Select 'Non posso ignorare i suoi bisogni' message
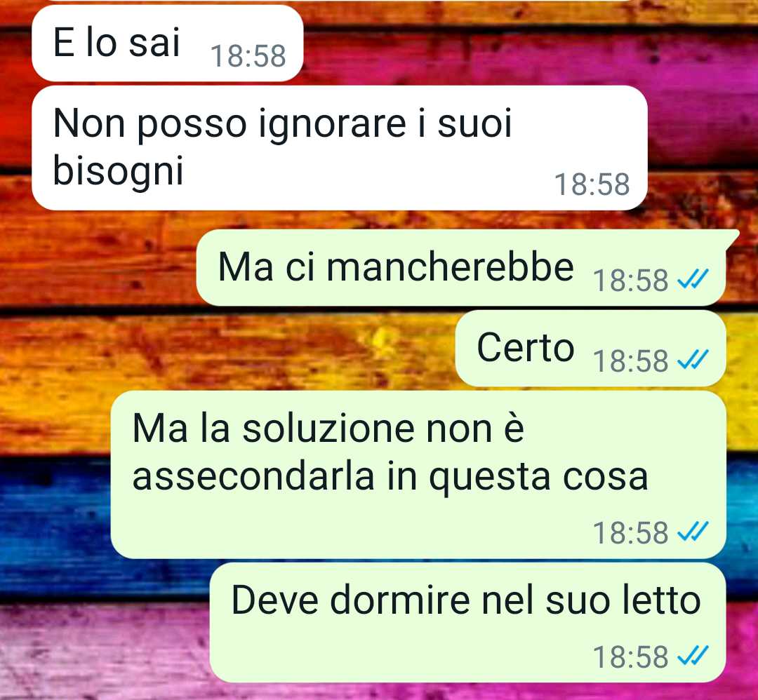The height and width of the screenshot is (700, 758). coord(340,148)
